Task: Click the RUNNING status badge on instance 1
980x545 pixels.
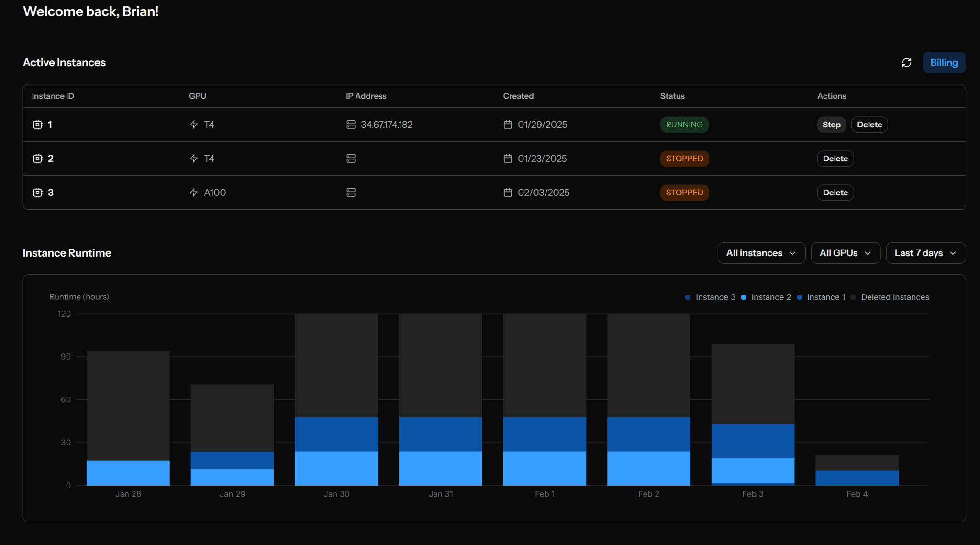Action: point(684,125)
